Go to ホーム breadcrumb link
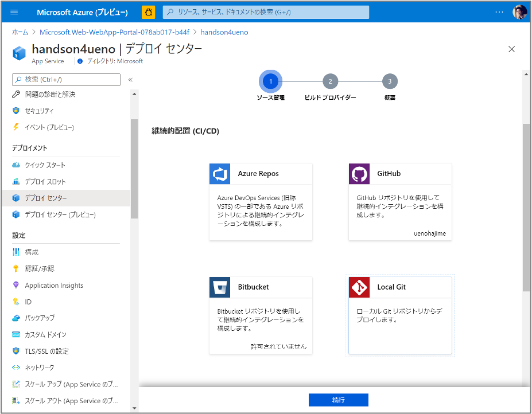Screen dimensions: 532x414 tap(20, 32)
